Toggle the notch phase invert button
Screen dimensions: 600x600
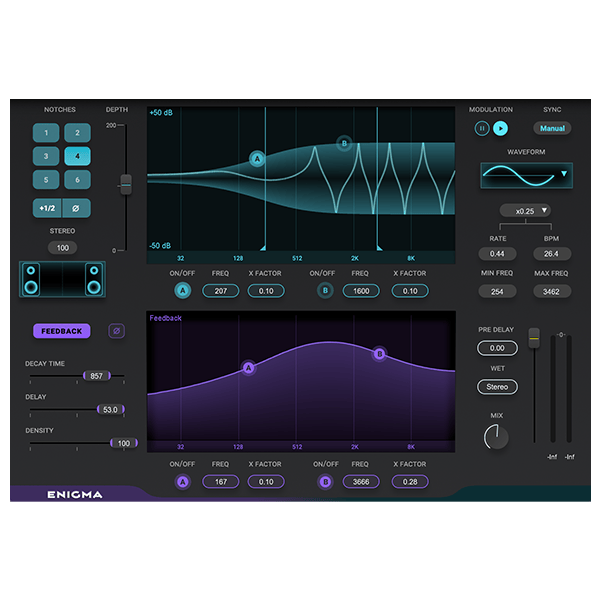(x=76, y=208)
